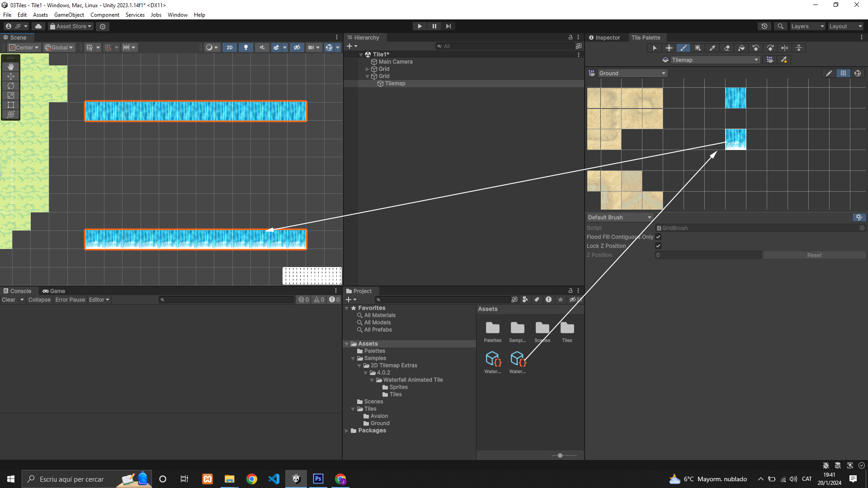Click the Flip X tool in palette
Screen dimensions: 868x488
[784, 48]
